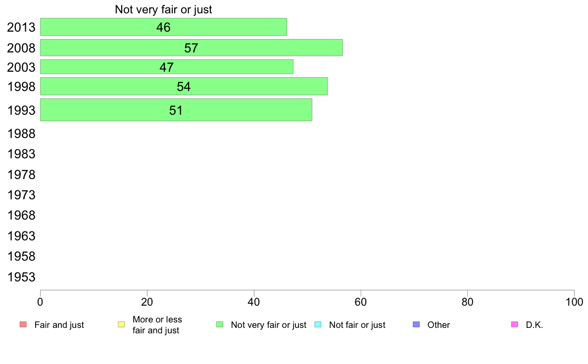
Task: Click the magenta D.K. legend swatch
Action: click(515, 324)
